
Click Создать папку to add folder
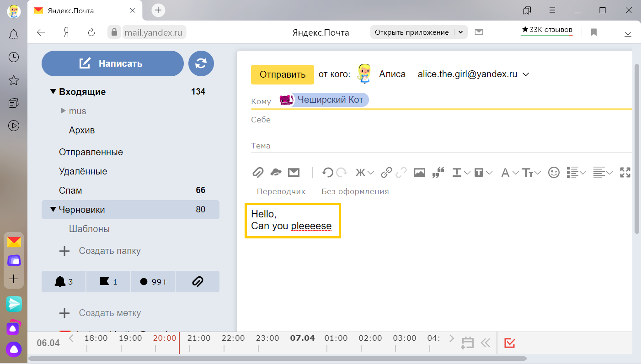pyautogui.click(x=101, y=251)
